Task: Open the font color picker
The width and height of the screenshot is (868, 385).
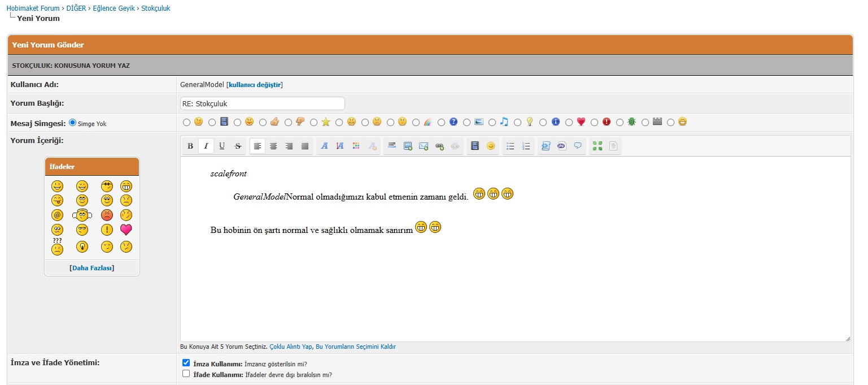Action: (x=356, y=146)
